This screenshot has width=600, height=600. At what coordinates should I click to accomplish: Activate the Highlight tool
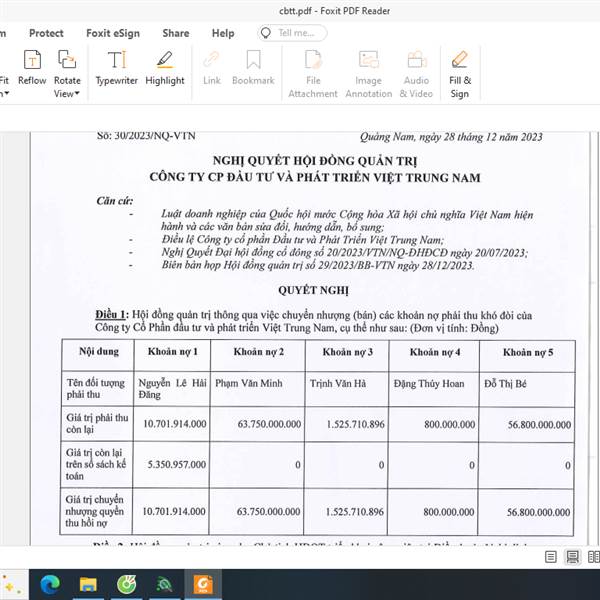(x=165, y=68)
